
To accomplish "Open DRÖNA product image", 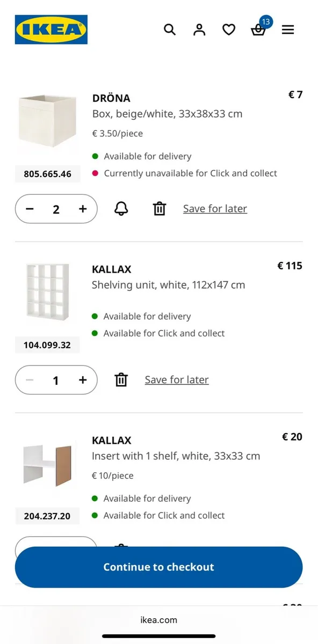I will [47, 122].
